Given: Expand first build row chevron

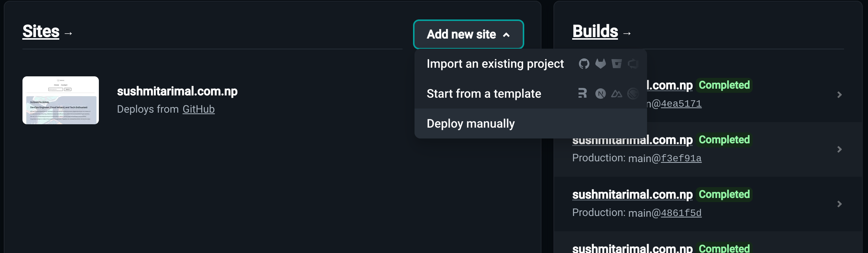Looking at the screenshot, I should 840,95.
